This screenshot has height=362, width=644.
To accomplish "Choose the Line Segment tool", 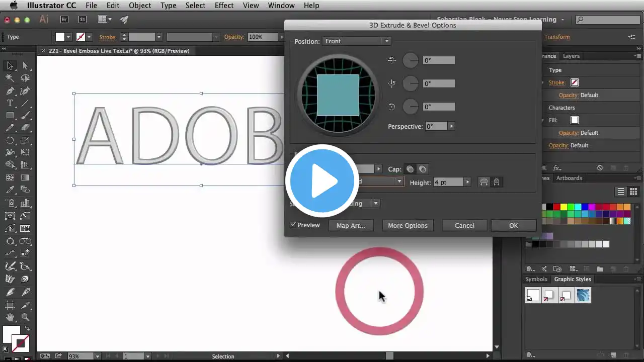I will (25, 103).
